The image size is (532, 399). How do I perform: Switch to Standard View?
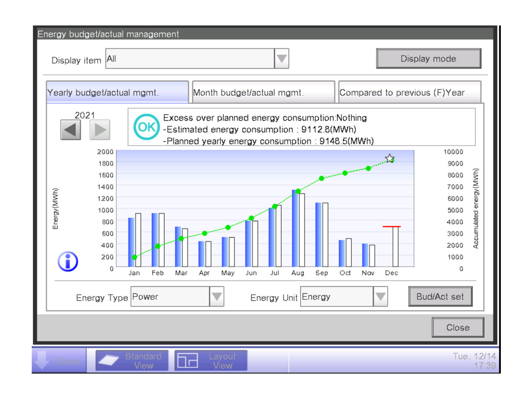[x=132, y=361]
